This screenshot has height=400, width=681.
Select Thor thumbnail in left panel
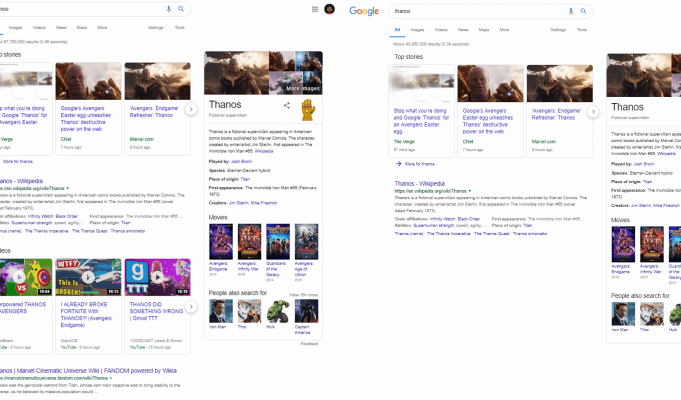tap(249, 311)
